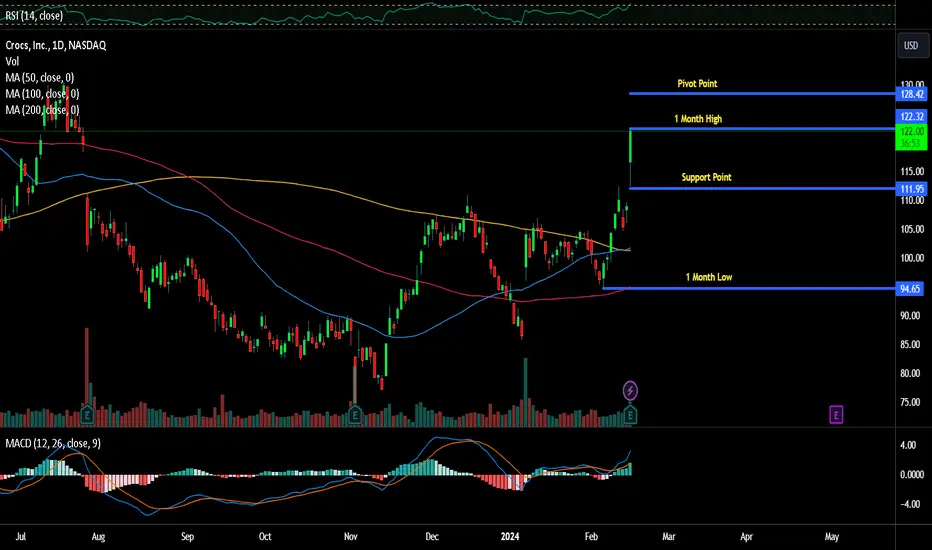Open the USD currency selector
This screenshot has height=550, width=932.
(911, 45)
